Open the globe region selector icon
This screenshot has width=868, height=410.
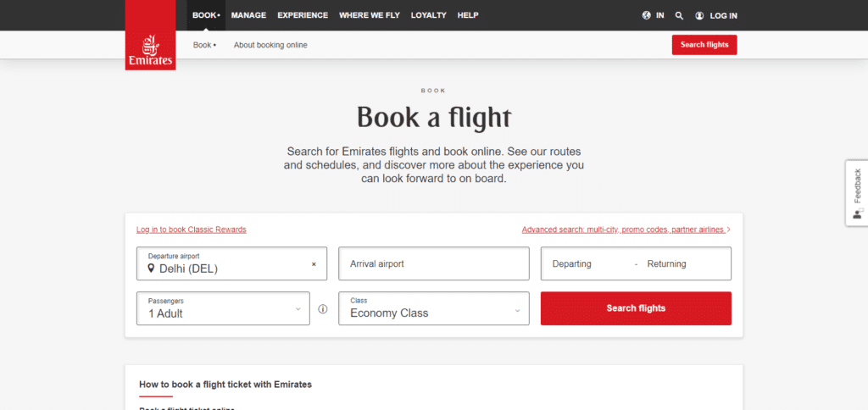click(646, 15)
